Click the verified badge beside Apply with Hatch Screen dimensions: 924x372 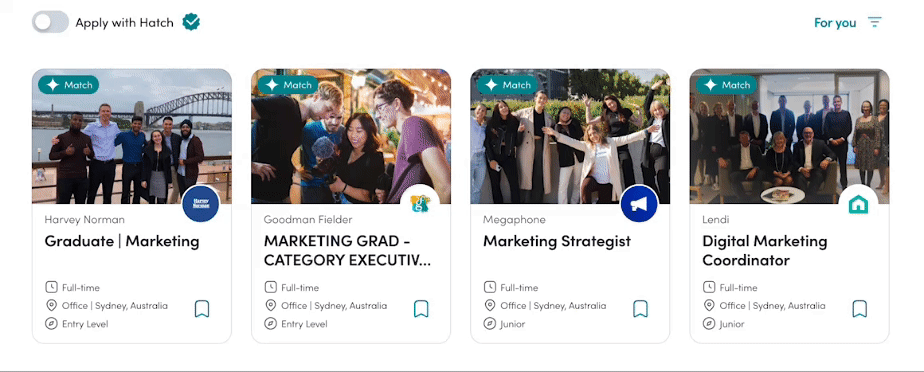[191, 22]
